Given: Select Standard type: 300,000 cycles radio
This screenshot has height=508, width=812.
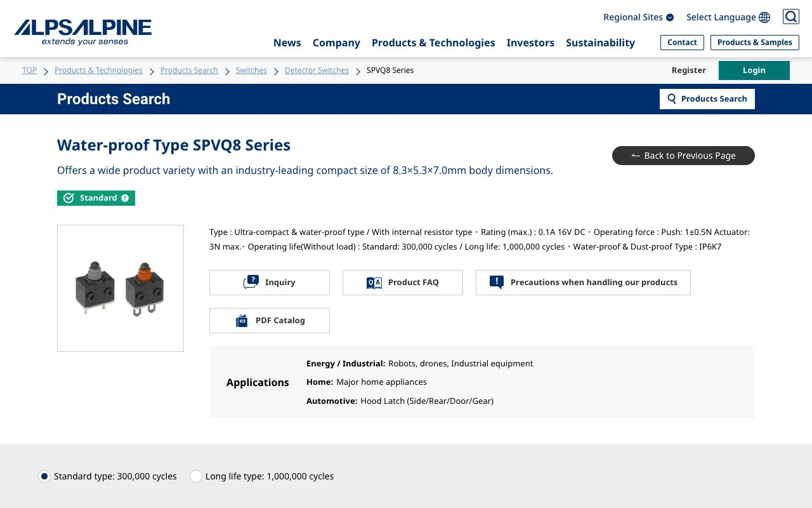Looking at the screenshot, I should click(44, 476).
